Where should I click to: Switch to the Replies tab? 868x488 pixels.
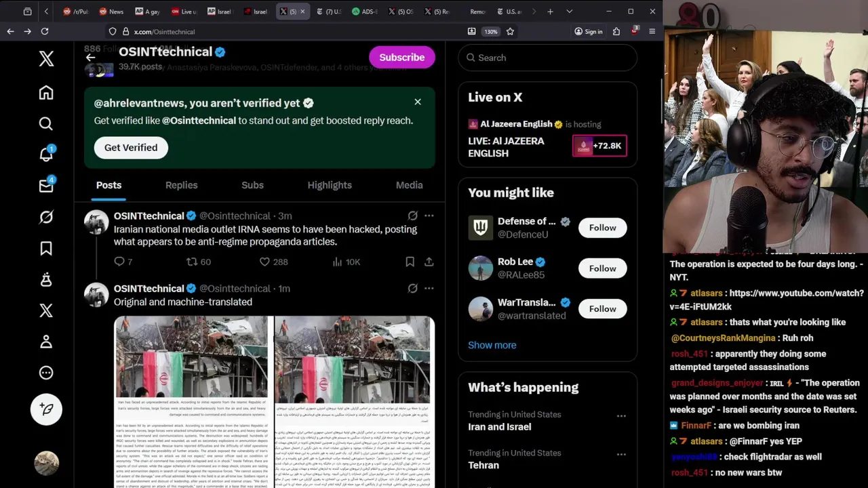(181, 185)
